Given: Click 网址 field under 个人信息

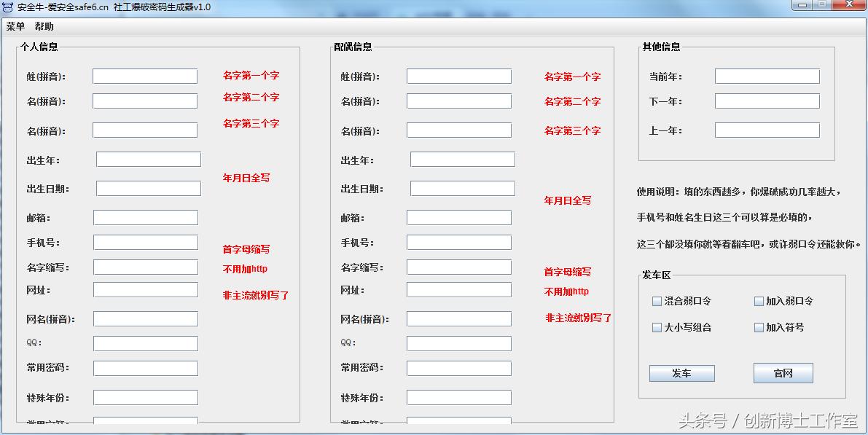Looking at the screenshot, I should (x=144, y=289).
